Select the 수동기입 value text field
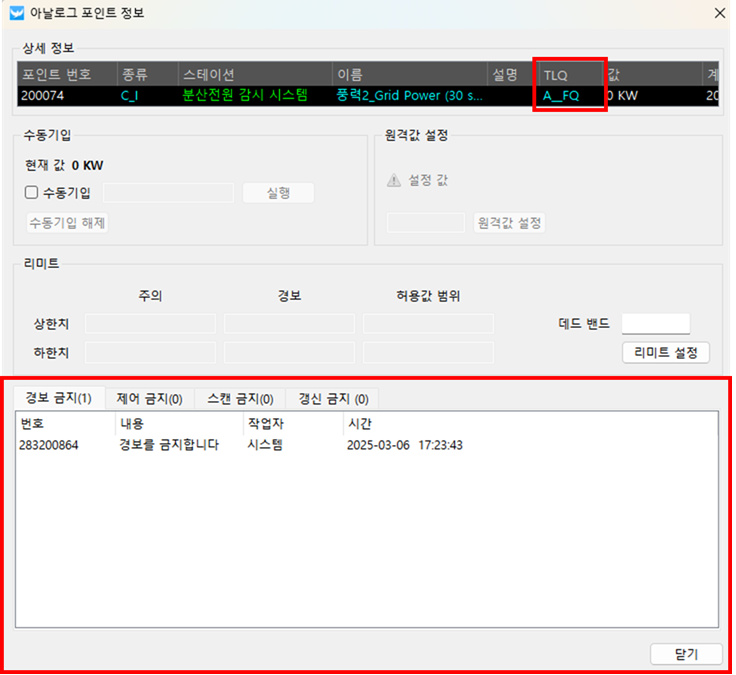736x675 pixels. point(168,193)
